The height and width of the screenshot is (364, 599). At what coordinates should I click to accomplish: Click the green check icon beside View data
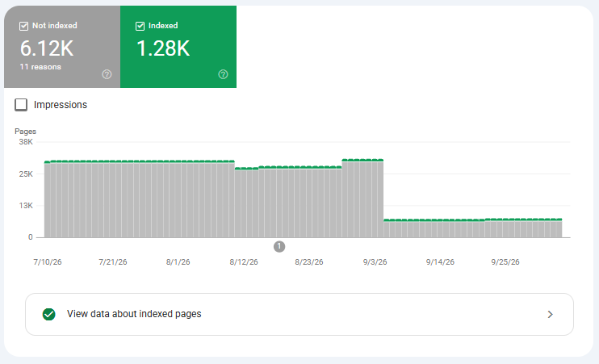click(49, 314)
